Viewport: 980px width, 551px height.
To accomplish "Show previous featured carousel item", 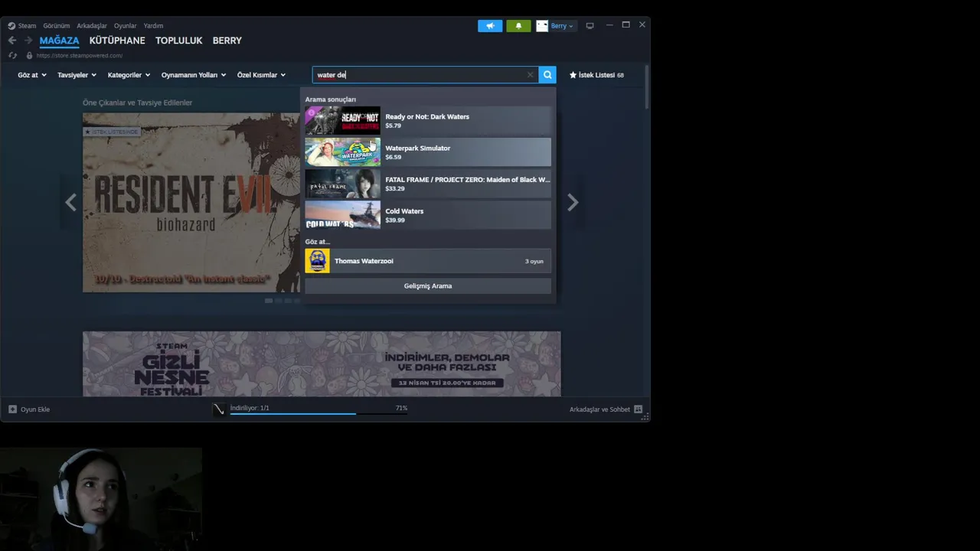I will point(70,202).
